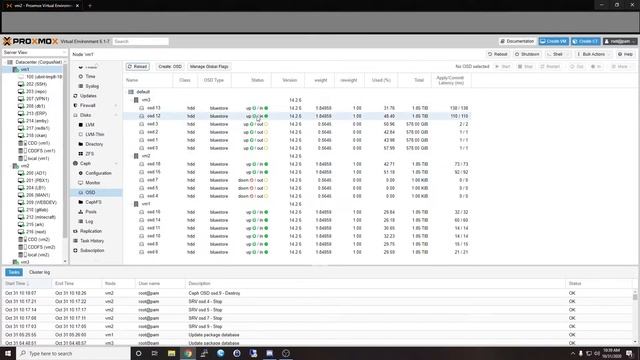Click Manage Global Flags button
The image size is (640, 360).
[x=209, y=67]
